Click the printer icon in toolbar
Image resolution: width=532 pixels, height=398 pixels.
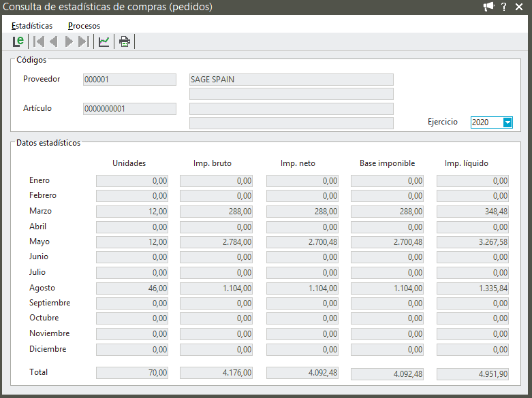pos(125,42)
